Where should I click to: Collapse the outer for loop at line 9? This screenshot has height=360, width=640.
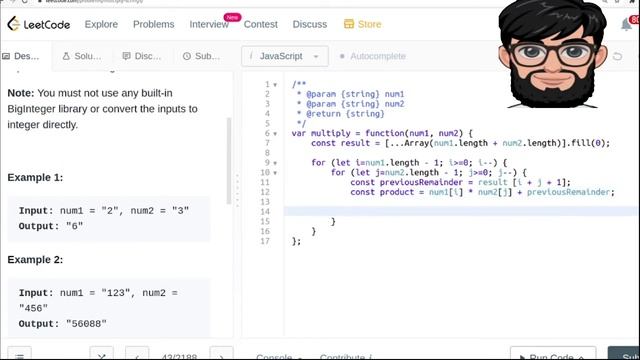click(275, 163)
